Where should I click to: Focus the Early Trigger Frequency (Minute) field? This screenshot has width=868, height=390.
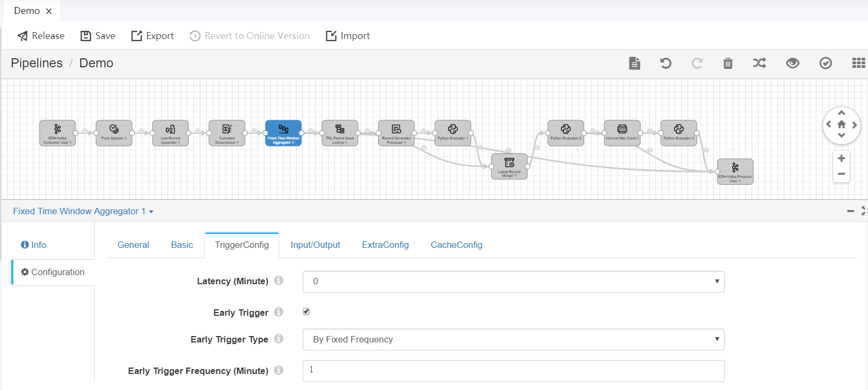click(513, 371)
